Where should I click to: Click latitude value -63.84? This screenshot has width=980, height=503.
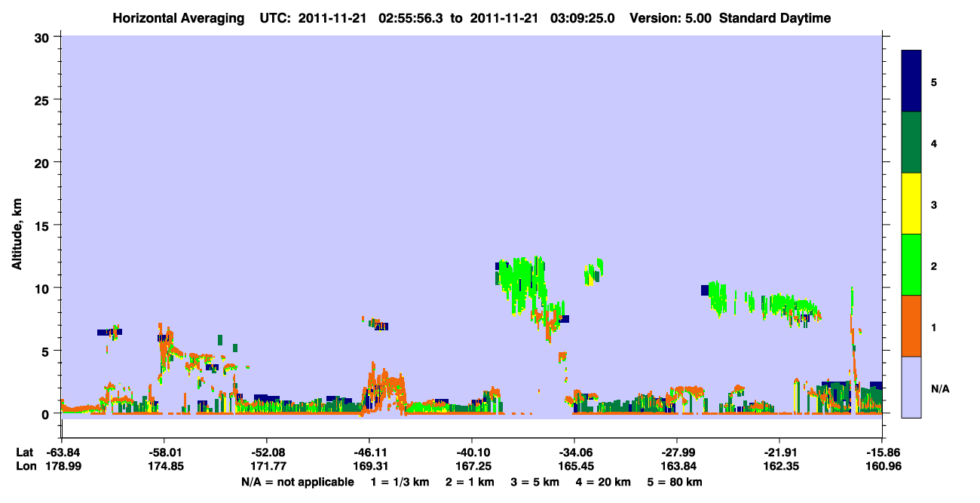[63, 452]
